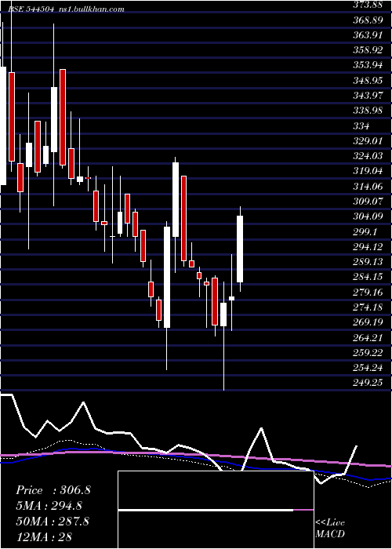Screen dimensions: 392x549
Task: Select the 284.15 price level label
Action: tap(368, 277)
